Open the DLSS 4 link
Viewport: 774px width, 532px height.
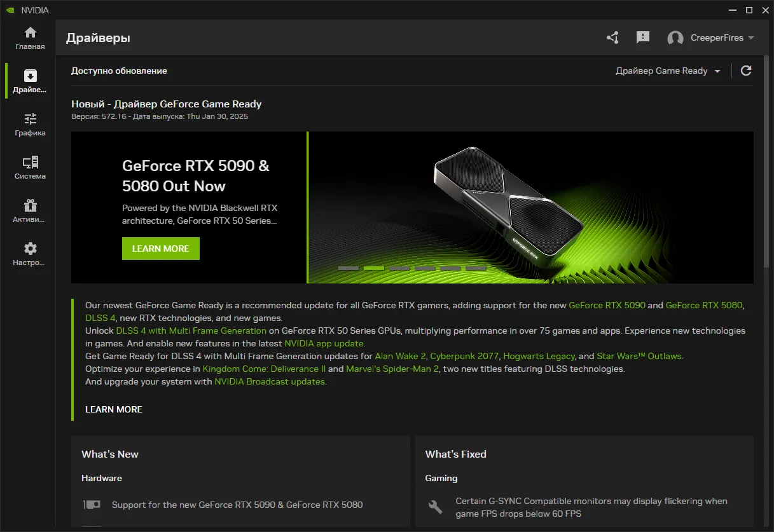pyautogui.click(x=100, y=318)
